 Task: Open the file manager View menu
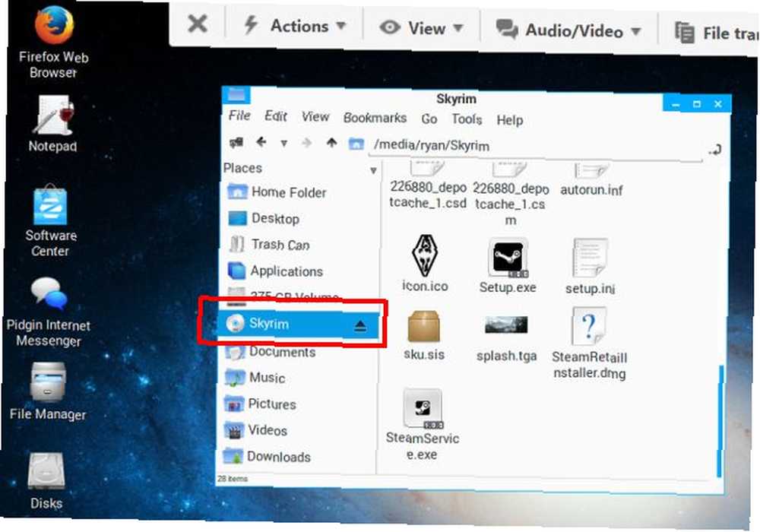tap(315, 117)
